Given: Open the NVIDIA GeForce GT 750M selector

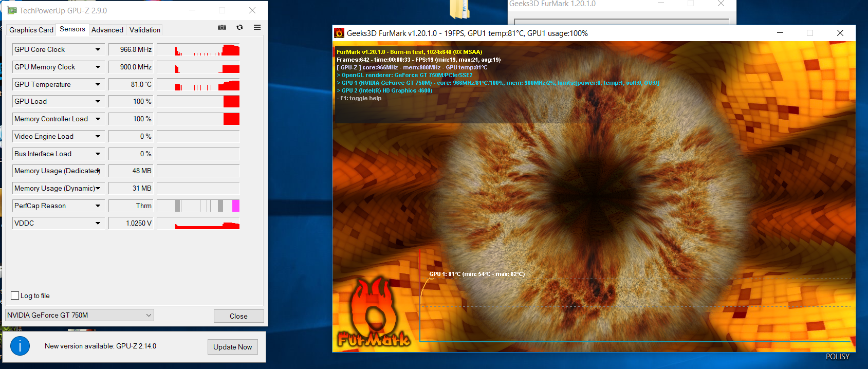Looking at the screenshot, I should coord(80,315).
